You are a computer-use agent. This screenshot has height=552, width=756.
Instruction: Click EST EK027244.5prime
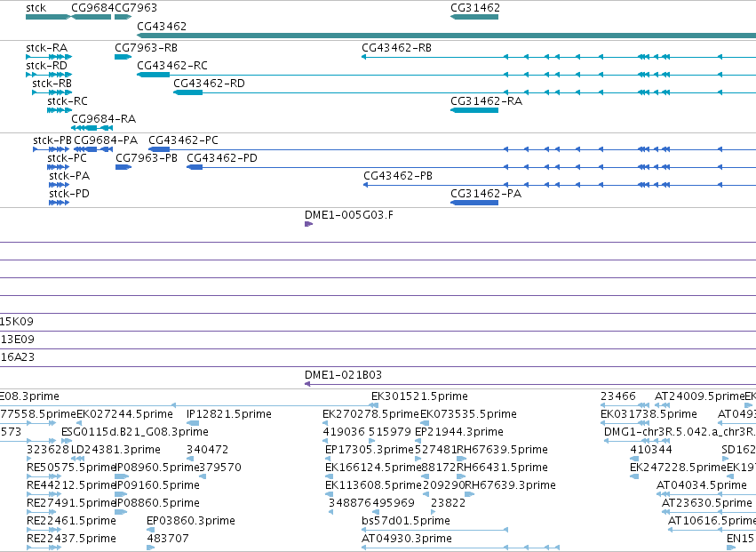click(80, 423)
